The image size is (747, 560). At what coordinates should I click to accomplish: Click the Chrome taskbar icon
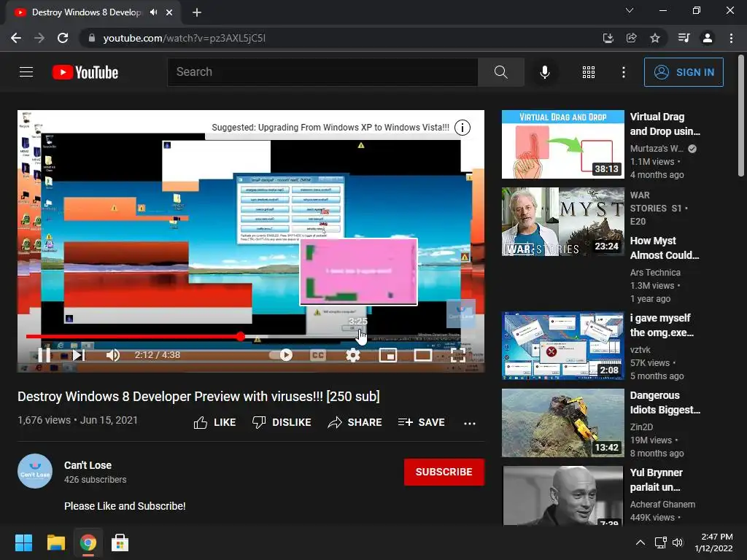88,542
